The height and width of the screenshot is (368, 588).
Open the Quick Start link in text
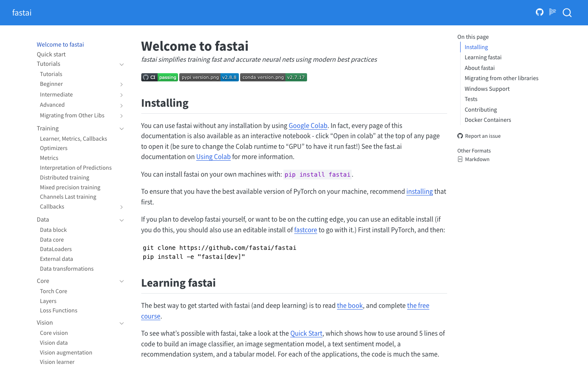(x=306, y=333)
